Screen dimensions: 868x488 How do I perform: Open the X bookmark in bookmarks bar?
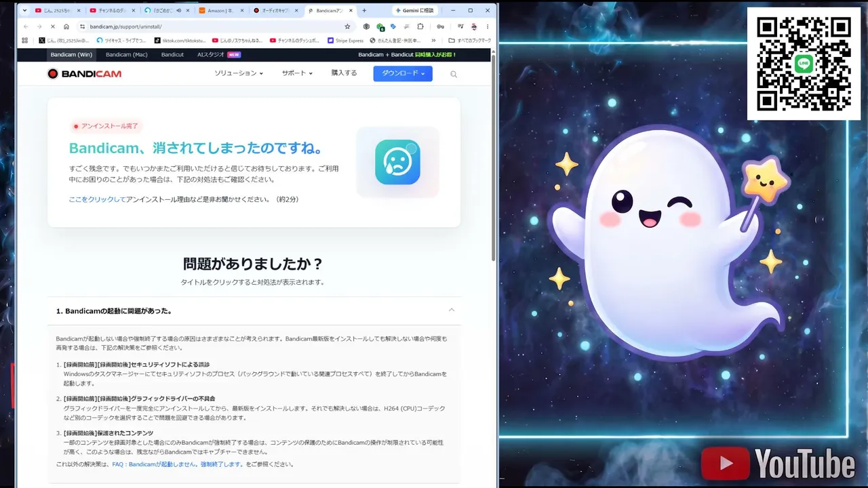point(64,41)
